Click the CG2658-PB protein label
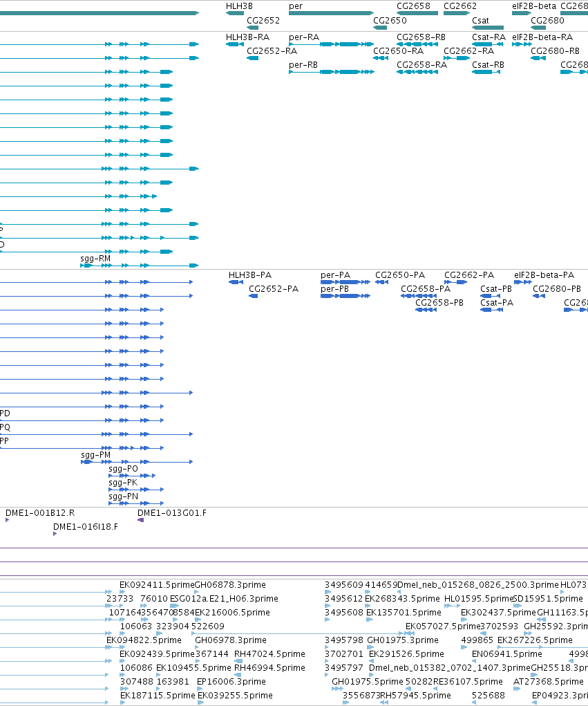 pyautogui.click(x=439, y=303)
